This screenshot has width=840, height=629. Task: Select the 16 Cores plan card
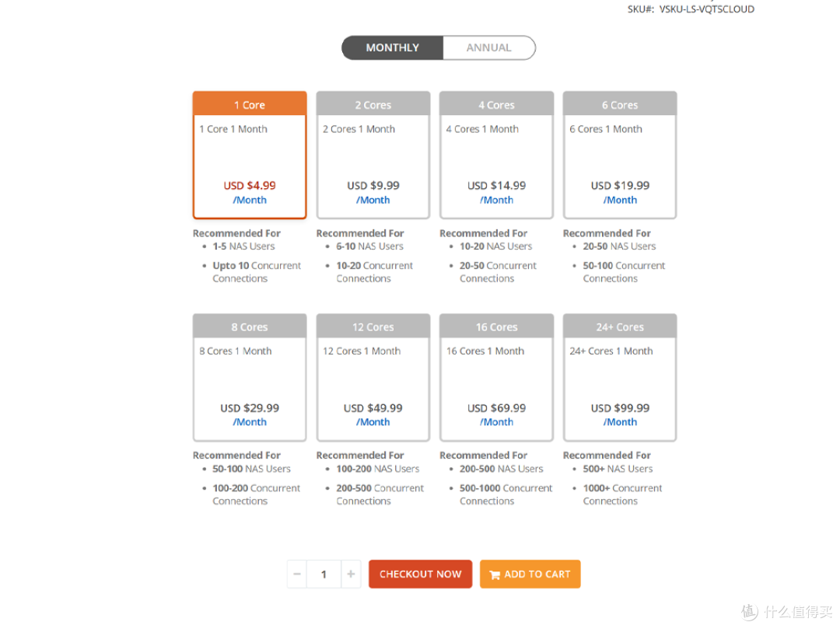496,377
